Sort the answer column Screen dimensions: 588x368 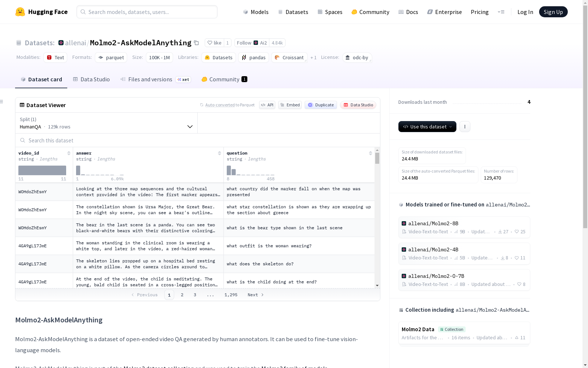pyautogui.click(x=219, y=153)
